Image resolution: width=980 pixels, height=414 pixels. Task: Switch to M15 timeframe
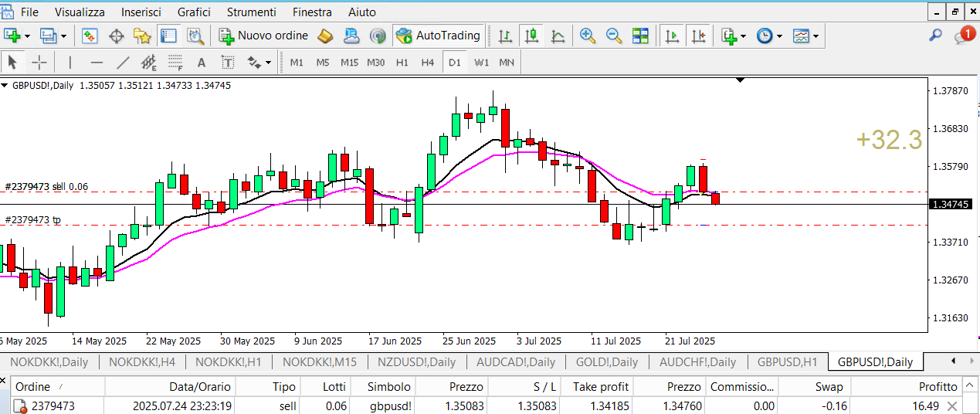coord(349,63)
